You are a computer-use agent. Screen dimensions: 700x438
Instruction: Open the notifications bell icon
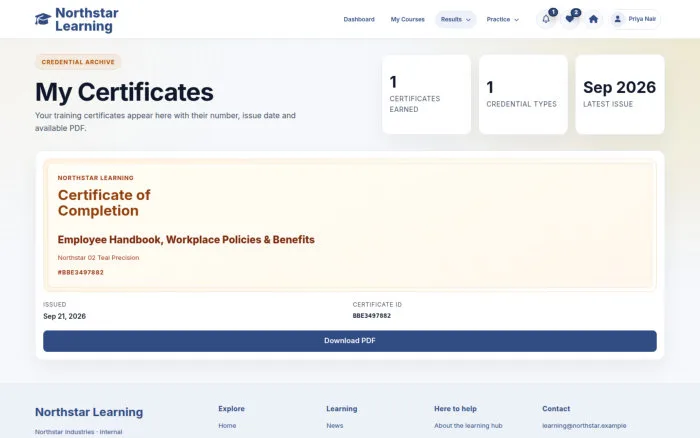coord(546,19)
